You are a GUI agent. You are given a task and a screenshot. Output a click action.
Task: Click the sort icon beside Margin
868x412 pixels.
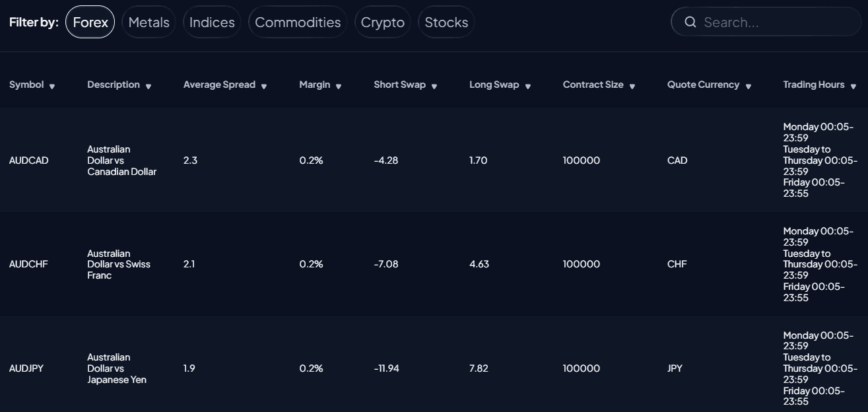point(339,85)
